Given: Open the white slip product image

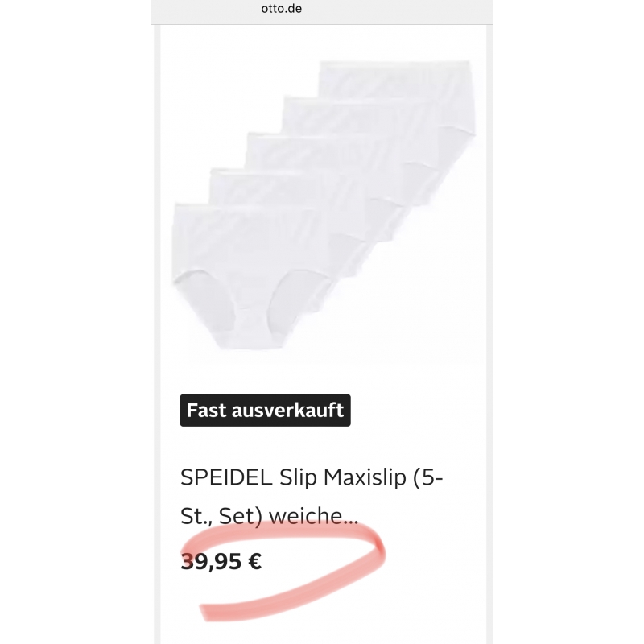Looking at the screenshot, I should pyautogui.click(x=322, y=201).
